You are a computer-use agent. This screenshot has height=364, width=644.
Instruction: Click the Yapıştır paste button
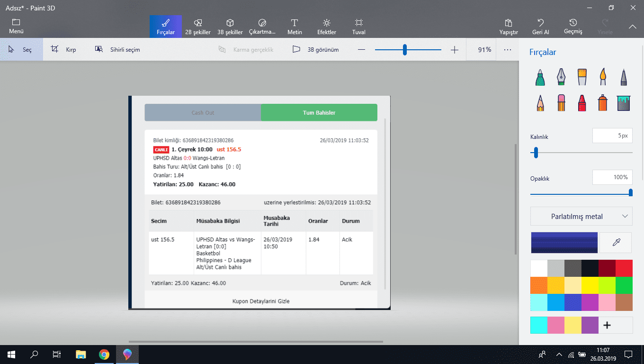(x=509, y=27)
